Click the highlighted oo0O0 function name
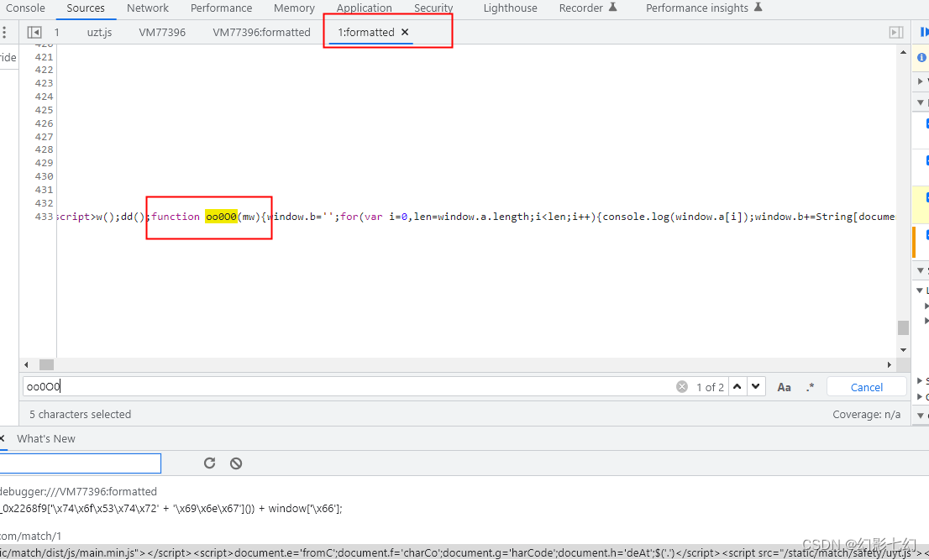This screenshot has width=929, height=560. 221,217
